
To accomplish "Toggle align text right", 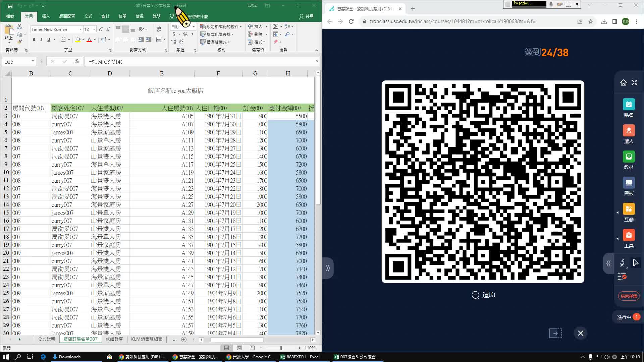I will pos(133,40).
